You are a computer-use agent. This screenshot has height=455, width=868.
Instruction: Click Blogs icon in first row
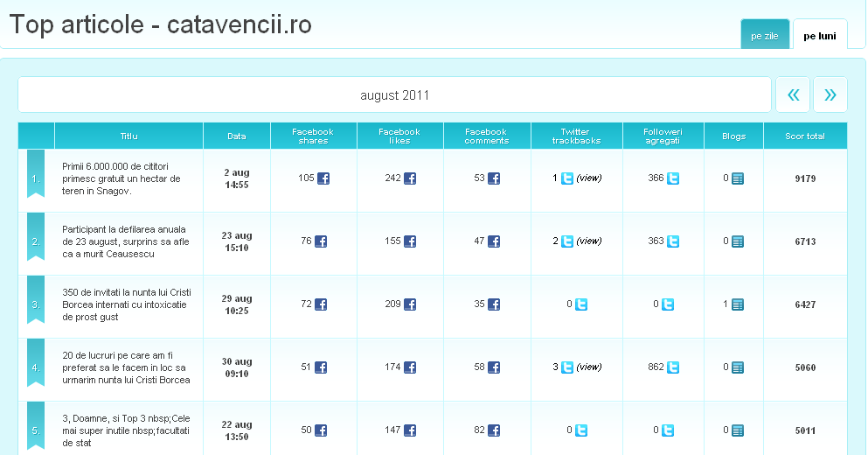pyautogui.click(x=738, y=178)
